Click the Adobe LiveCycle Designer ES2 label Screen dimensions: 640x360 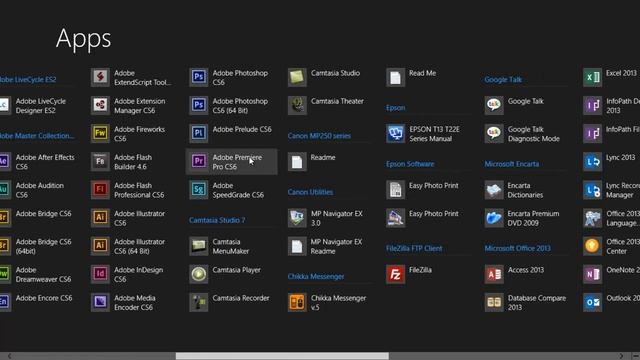tap(41, 106)
